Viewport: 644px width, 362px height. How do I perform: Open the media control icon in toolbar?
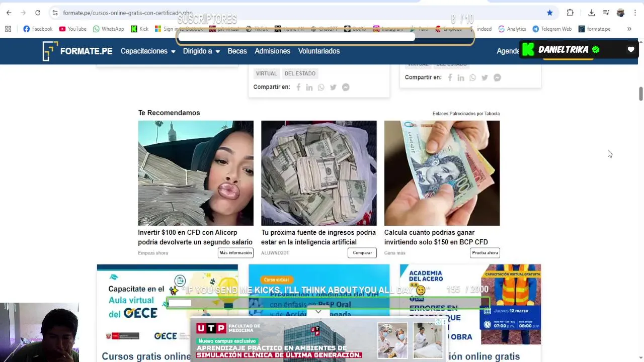[x=606, y=13]
